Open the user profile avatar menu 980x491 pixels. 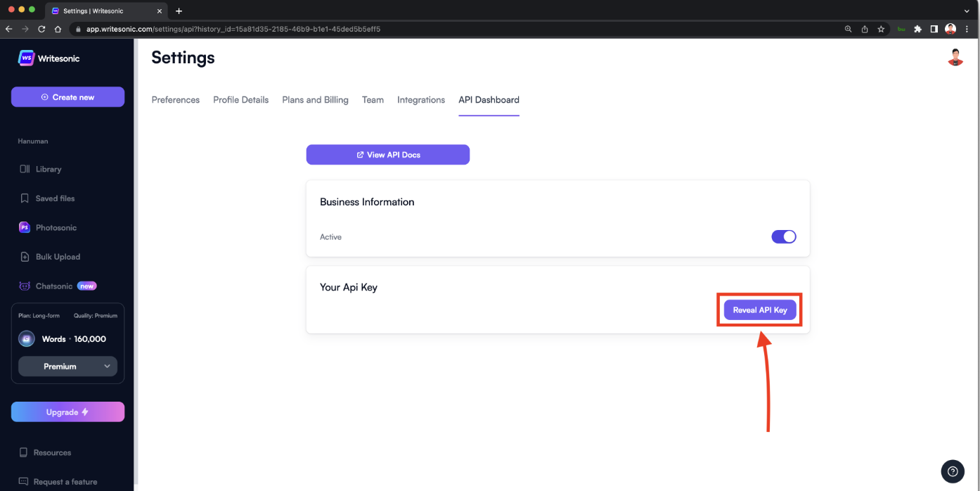[x=955, y=58]
